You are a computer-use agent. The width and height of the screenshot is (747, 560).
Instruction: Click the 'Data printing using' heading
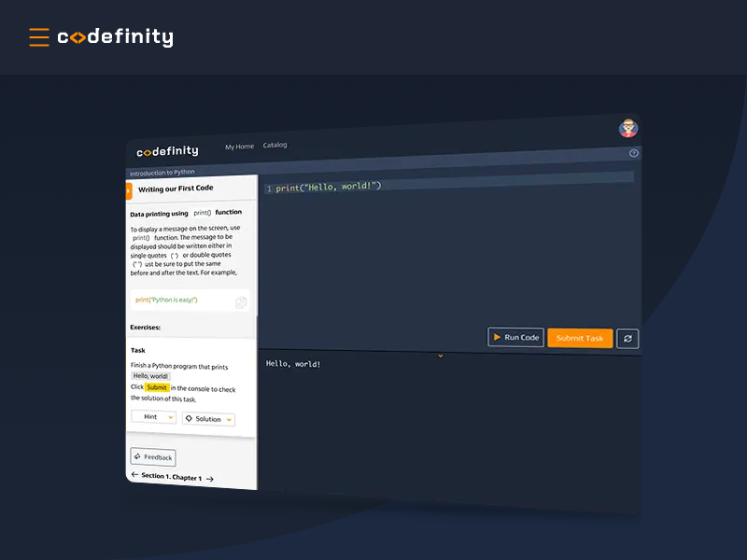159,214
